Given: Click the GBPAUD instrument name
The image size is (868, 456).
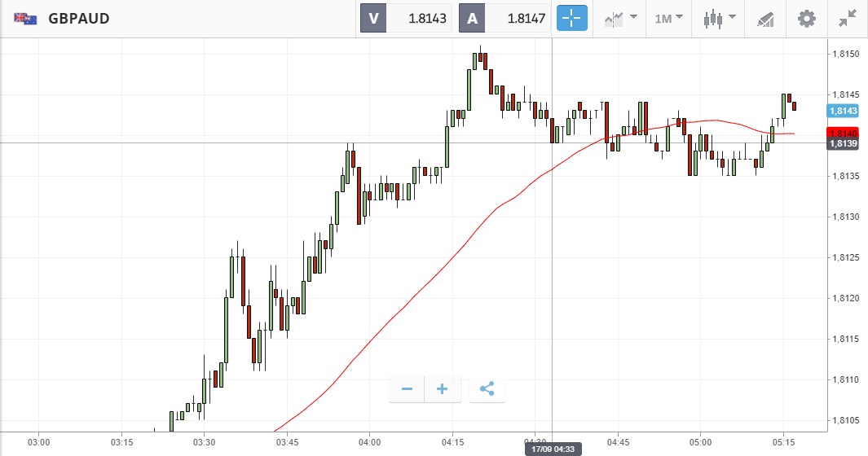Looking at the screenshot, I should 79,18.
